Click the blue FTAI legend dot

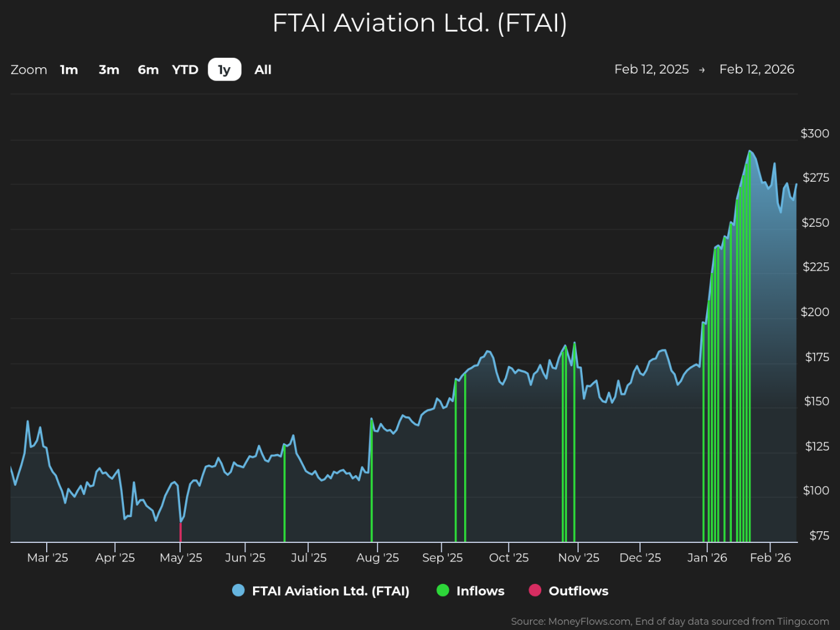pyautogui.click(x=238, y=590)
